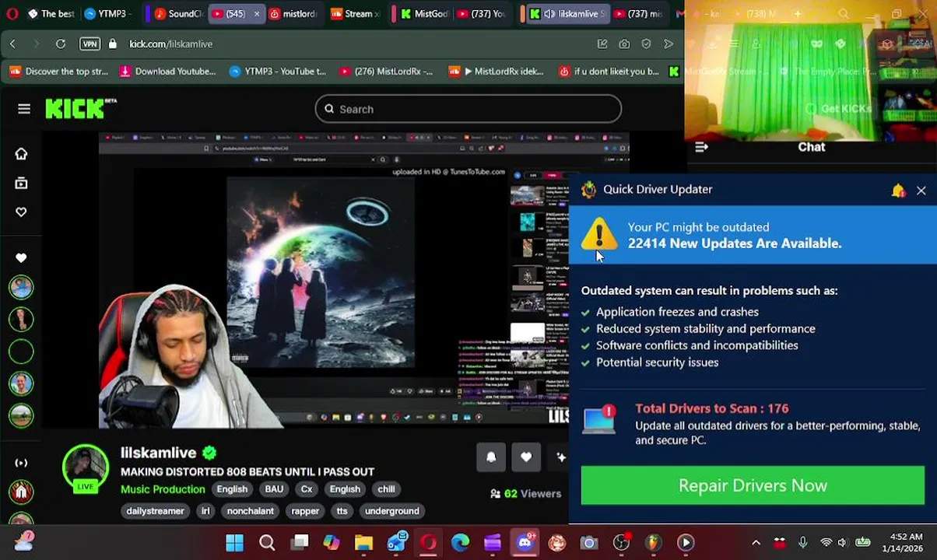937x560 pixels.
Task: Toggle the Opera VPN badge
Action: click(x=89, y=44)
